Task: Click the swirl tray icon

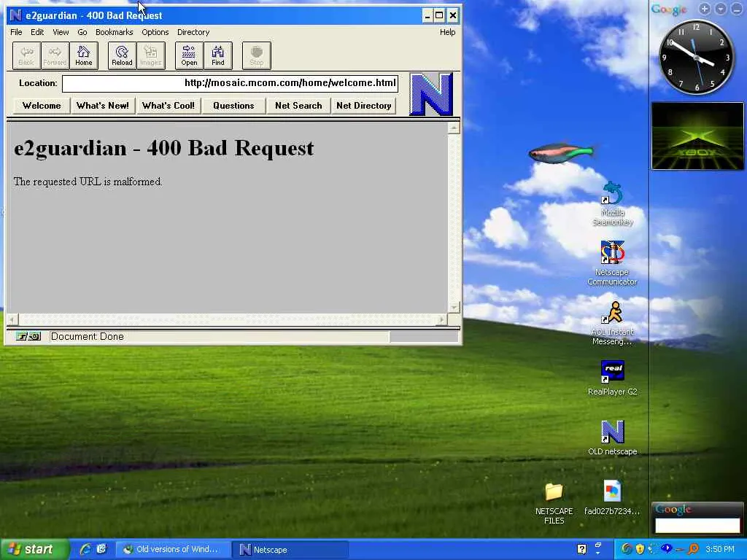Action: point(627,549)
